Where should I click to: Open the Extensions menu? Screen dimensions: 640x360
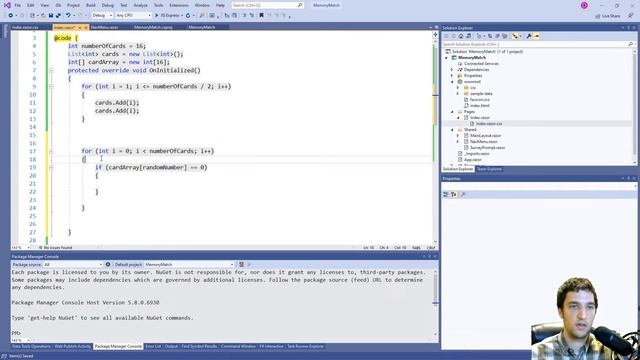(x=179, y=5)
